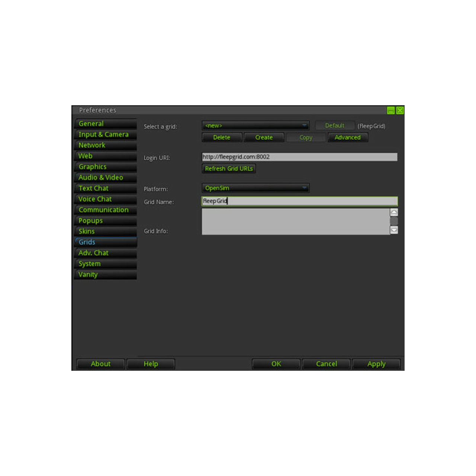Set FleepGrid as the Default grid

(x=334, y=125)
